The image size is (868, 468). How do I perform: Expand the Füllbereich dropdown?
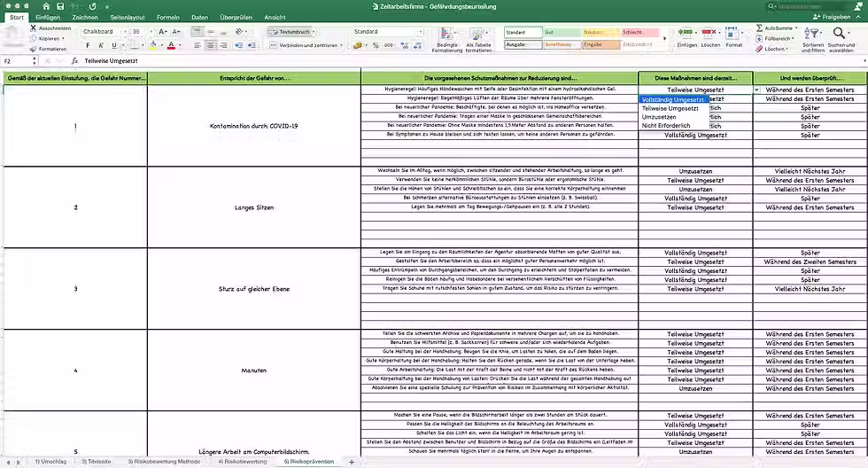[793, 39]
